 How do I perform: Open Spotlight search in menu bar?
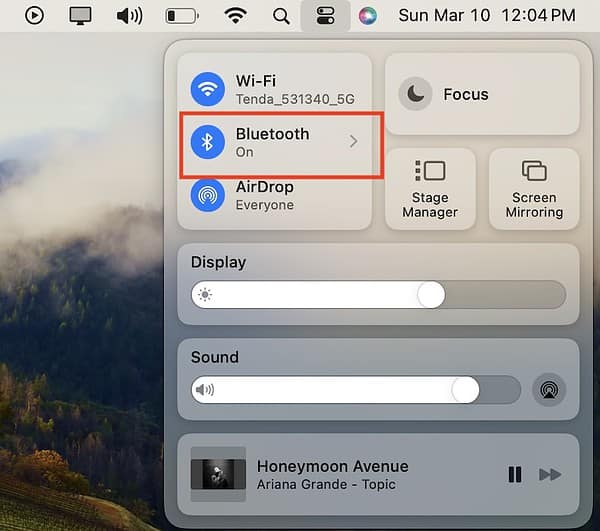click(281, 16)
